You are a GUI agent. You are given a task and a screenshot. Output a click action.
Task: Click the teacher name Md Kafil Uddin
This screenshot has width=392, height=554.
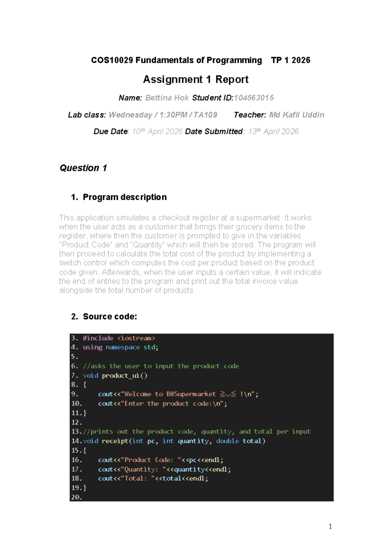tap(297, 115)
